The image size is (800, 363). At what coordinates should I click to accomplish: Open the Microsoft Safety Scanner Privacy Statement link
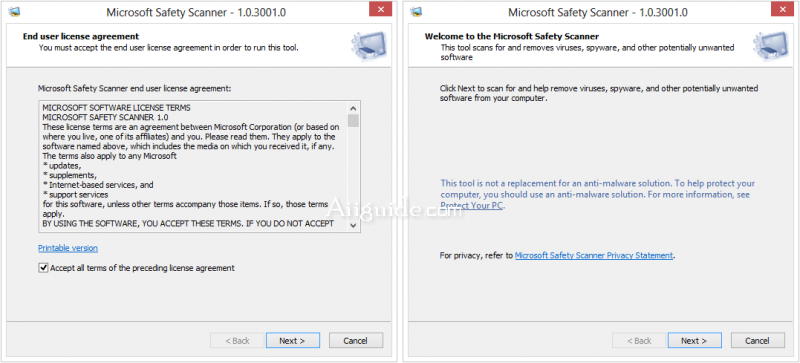[x=594, y=255]
